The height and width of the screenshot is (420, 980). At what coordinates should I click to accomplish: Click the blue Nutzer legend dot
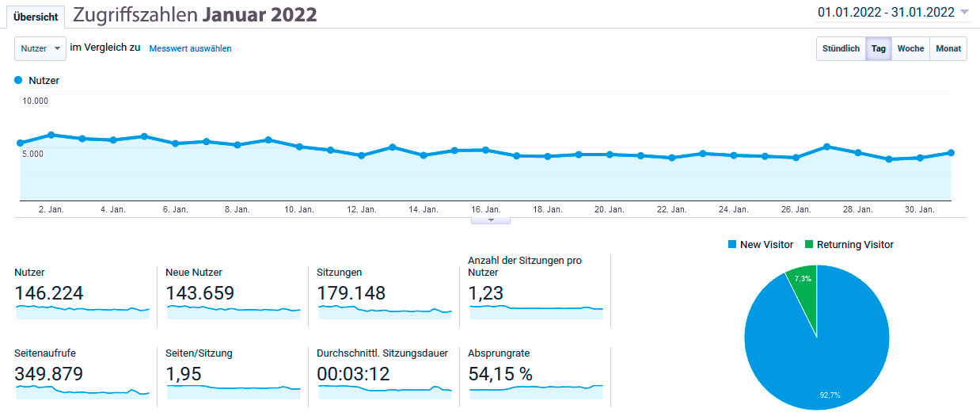click(x=18, y=80)
